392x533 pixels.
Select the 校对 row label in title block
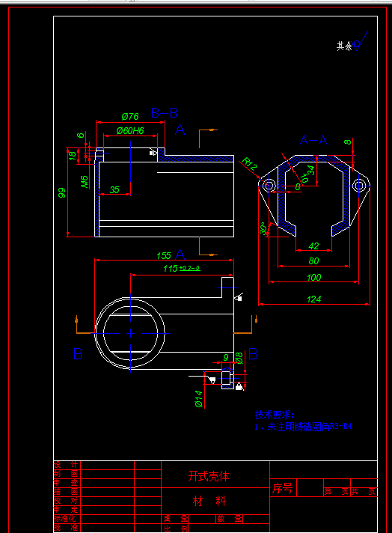pos(66,500)
